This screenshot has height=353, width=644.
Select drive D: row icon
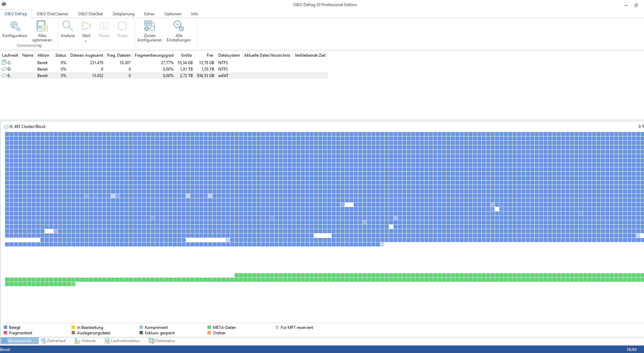point(4,69)
